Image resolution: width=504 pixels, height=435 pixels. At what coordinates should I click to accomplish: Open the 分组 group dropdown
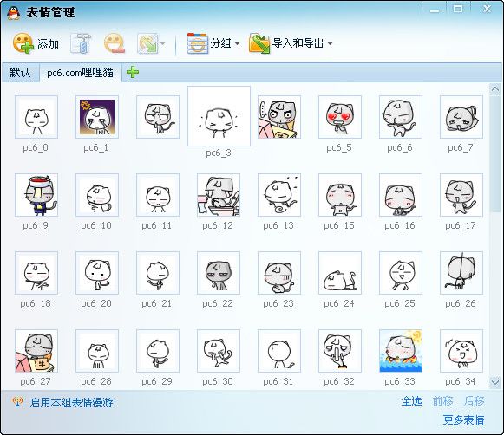[213, 43]
